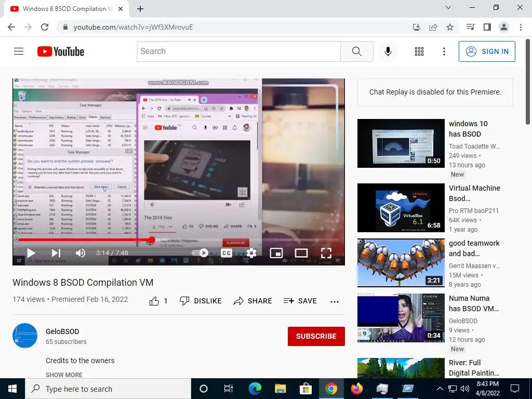This screenshot has height=399, width=532.
Task: Go back in the browser
Action: 11,27
